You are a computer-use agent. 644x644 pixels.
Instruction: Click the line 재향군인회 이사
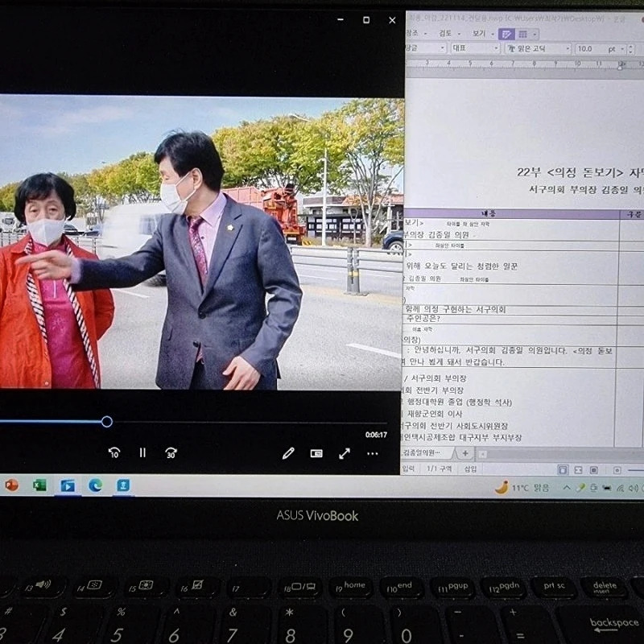[x=435, y=414]
